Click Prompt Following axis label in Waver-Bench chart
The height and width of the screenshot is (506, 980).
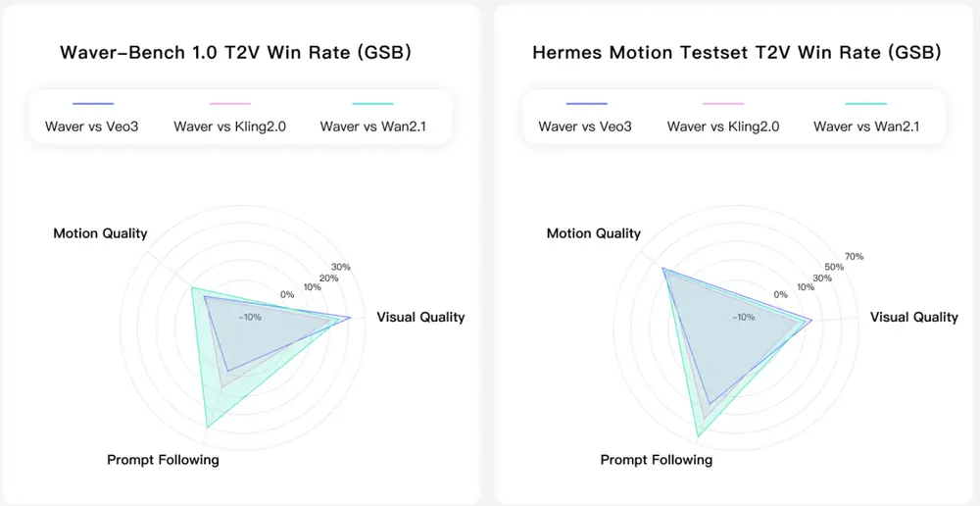(x=163, y=459)
